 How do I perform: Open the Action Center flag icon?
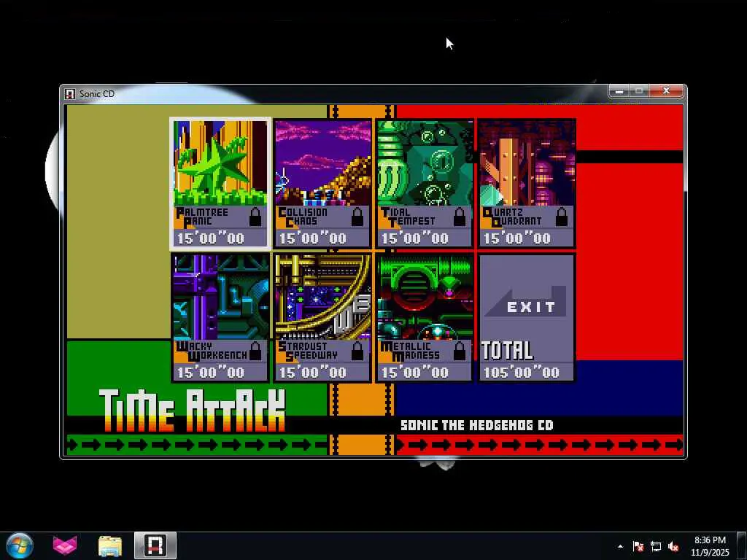(638, 547)
